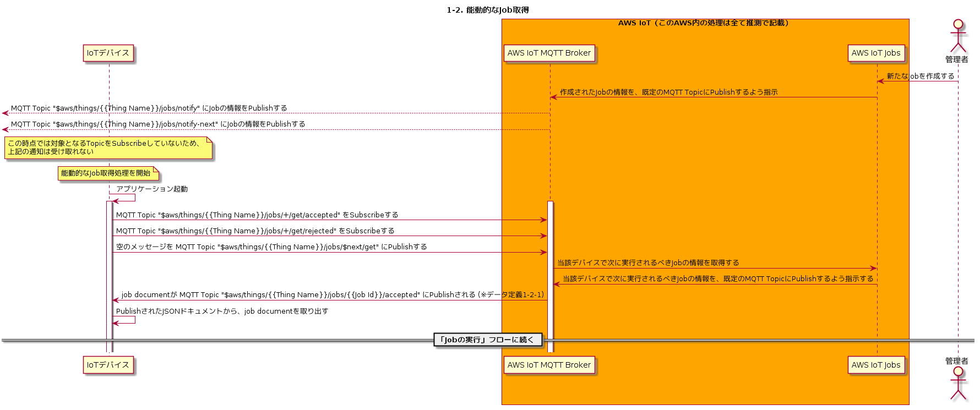Click the 管理者 actor figure above its label
The height and width of the screenshot is (410, 980).
click(x=958, y=36)
